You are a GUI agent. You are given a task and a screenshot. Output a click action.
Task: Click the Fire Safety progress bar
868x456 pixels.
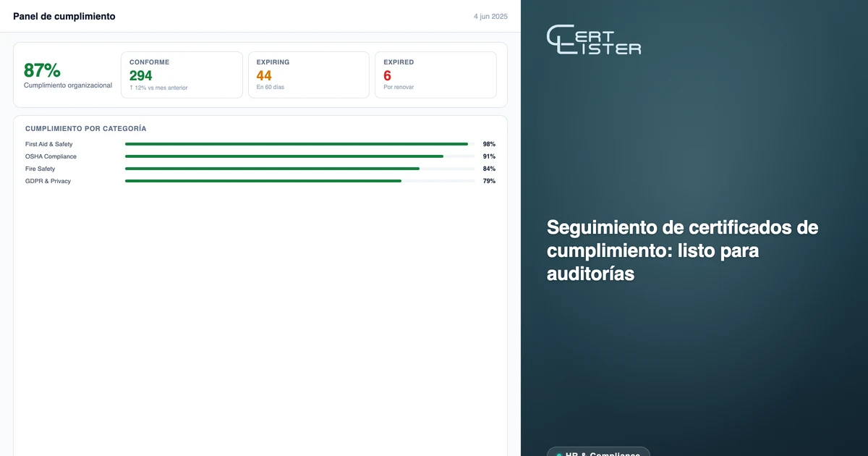click(x=299, y=169)
